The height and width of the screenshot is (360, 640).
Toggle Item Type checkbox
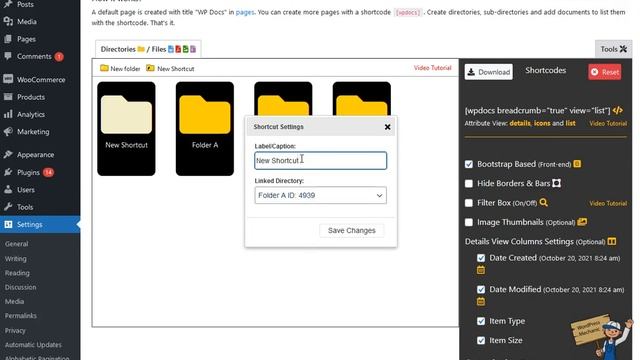(x=481, y=321)
